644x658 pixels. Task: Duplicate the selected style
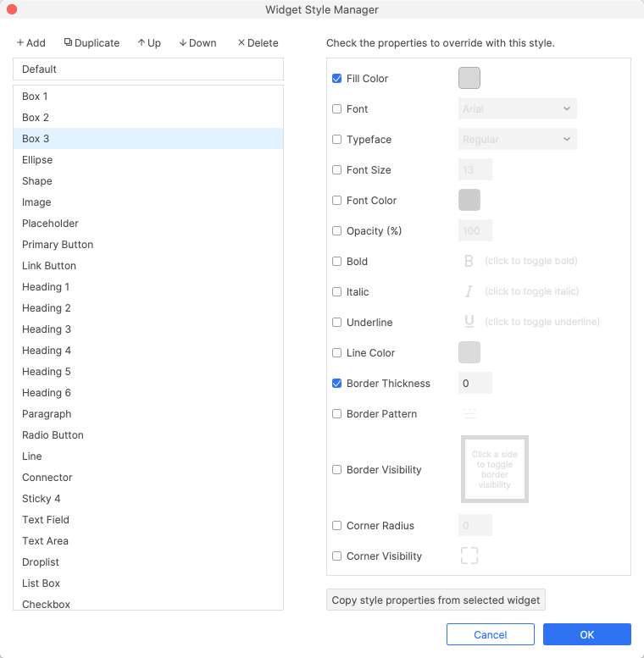click(x=92, y=43)
